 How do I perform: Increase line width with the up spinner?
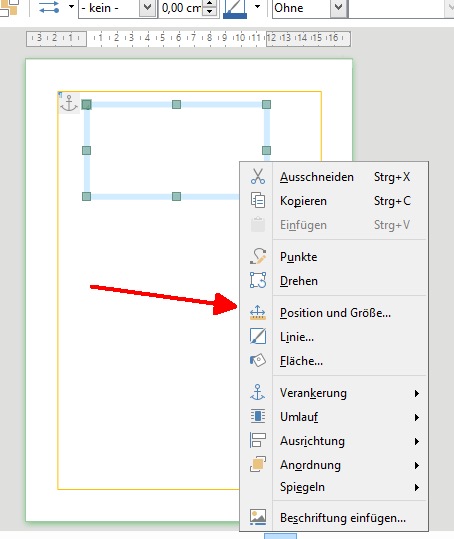(210, 3)
